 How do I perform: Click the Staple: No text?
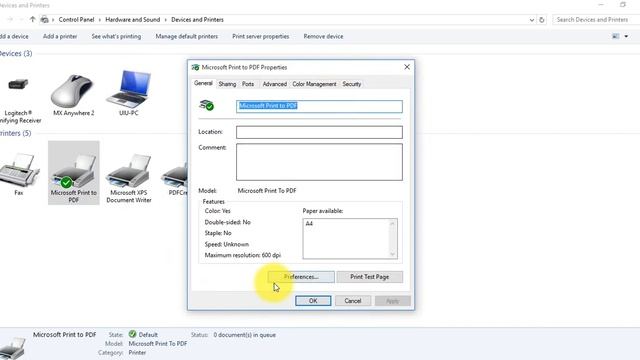(218, 233)
